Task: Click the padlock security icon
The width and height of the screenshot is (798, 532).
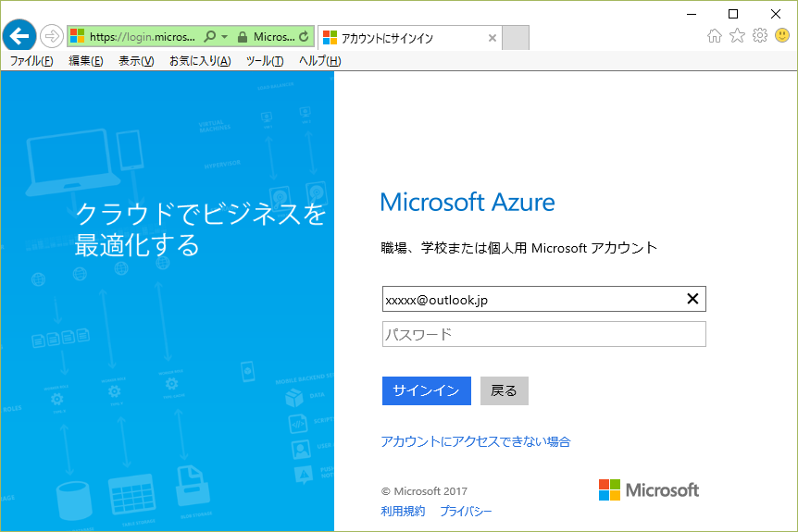Action: point(243,37)
